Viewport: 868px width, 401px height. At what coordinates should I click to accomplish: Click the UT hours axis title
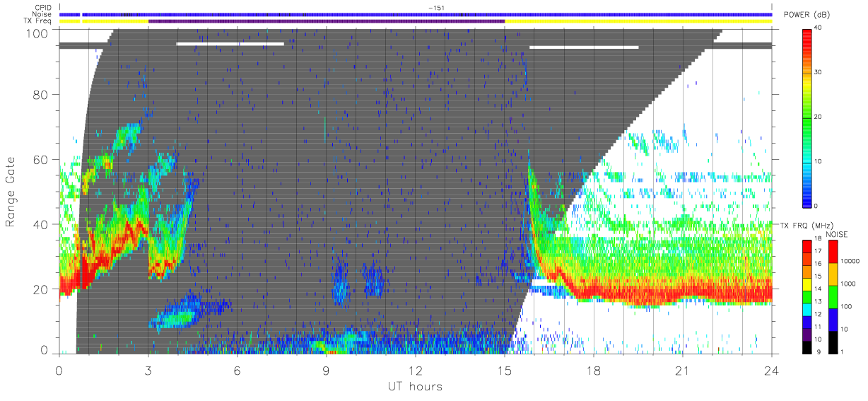click(414, 386)
